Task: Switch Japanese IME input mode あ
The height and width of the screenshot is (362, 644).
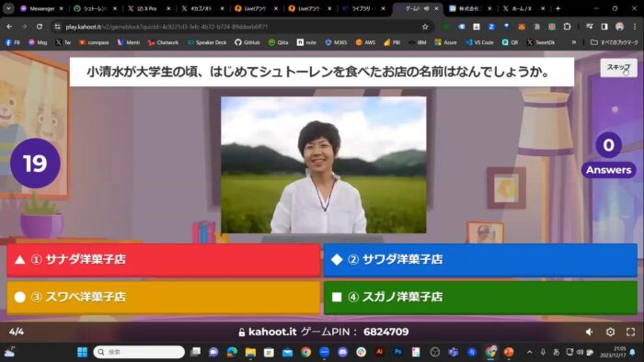Action: tap(556, 352)
